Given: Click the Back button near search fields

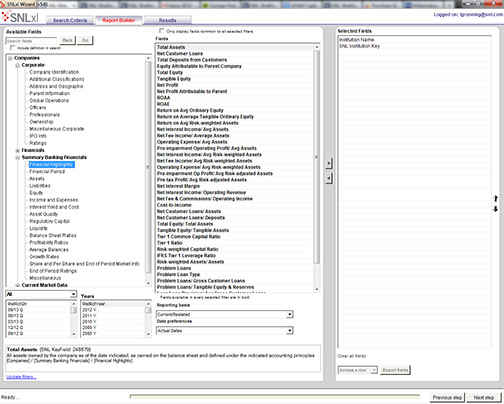Looking at the screenshot, I should (68, 40).
